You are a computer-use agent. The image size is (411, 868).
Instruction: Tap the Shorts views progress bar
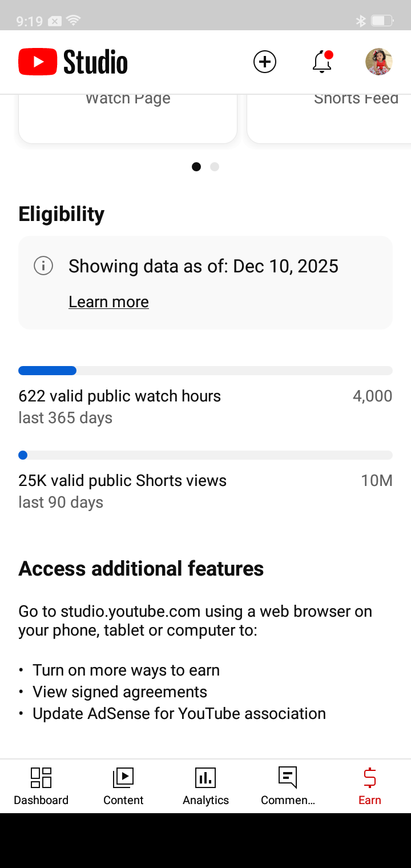click(205, 455)
